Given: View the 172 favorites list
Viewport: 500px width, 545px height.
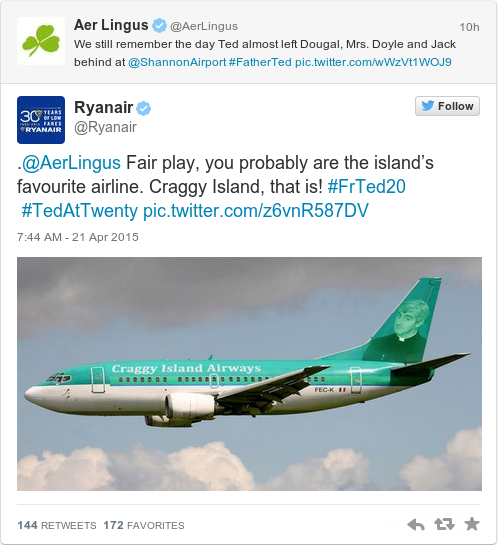Looking at the screenshot, I should [x=144, y=525].
